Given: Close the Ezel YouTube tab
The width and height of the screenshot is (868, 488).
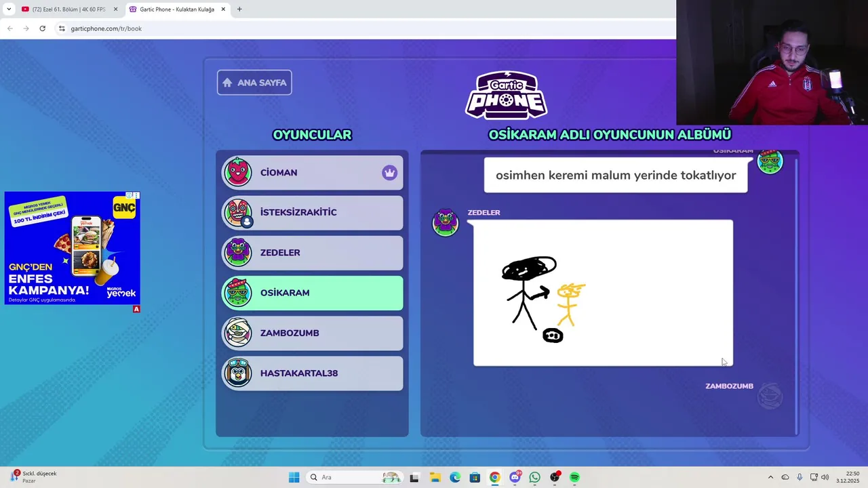Looking at the screenshot, I should click(115, 9).
